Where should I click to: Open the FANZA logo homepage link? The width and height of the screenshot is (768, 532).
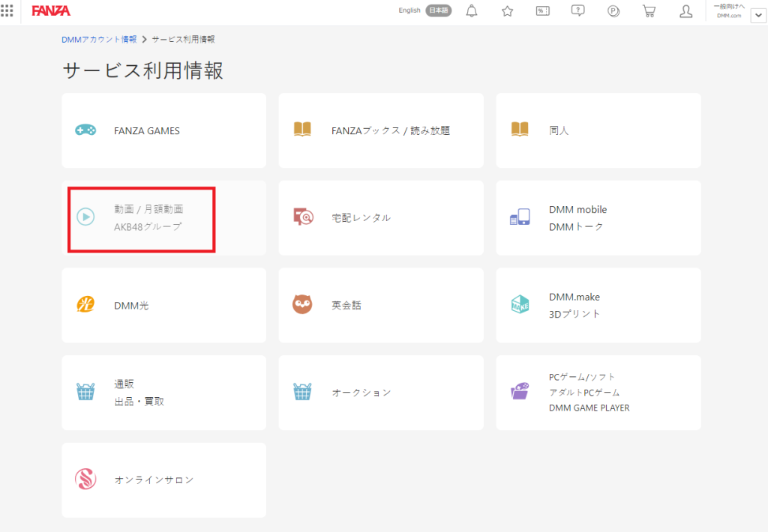pyautogui.click(x=51, y=10)
